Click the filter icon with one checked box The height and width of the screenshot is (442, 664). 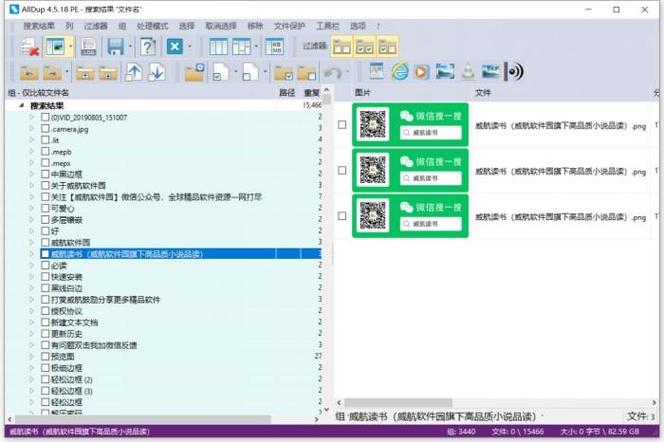(387, 47)
